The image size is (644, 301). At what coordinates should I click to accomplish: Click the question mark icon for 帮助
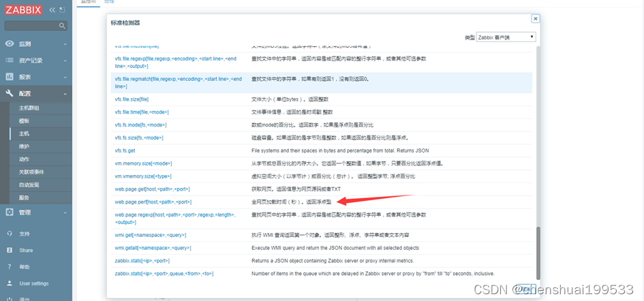10,266
